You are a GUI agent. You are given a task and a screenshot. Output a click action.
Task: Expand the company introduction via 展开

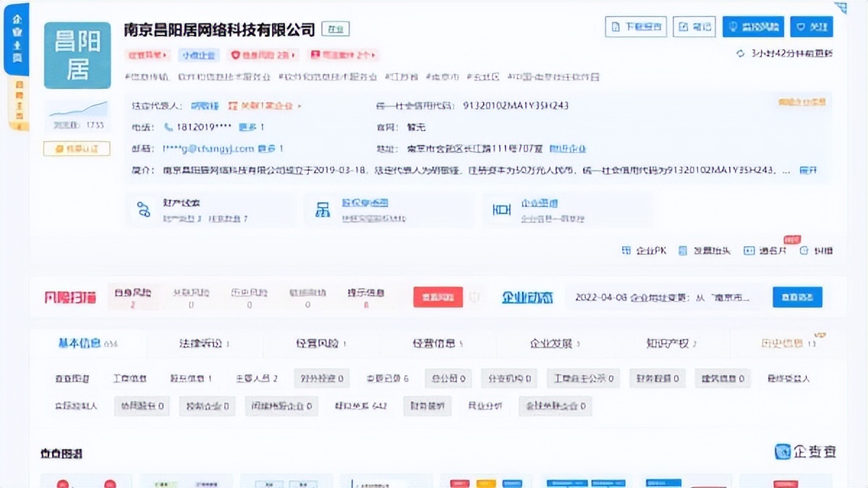pos(809,172)
